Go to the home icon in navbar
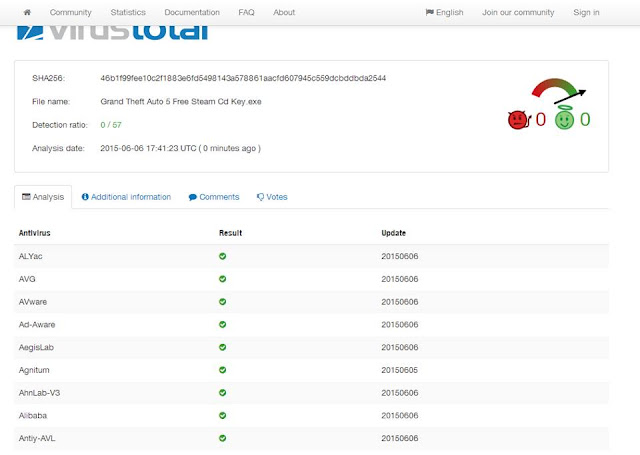 (x=27, y=12)
